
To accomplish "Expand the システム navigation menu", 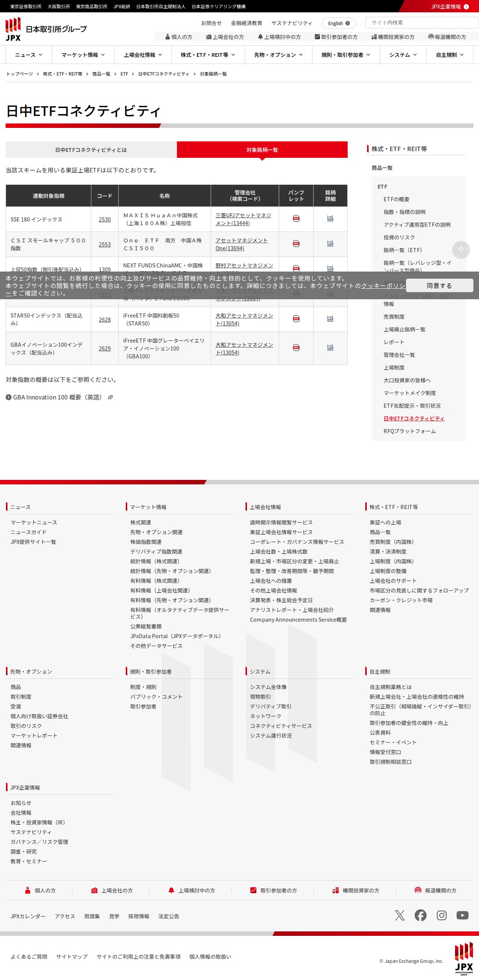I will point(403,55).
